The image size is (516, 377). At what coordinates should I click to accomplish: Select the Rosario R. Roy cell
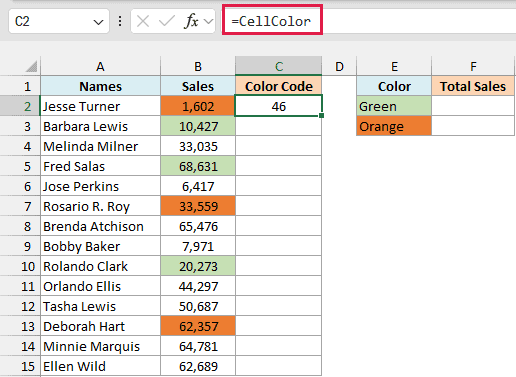pos(101,206)
